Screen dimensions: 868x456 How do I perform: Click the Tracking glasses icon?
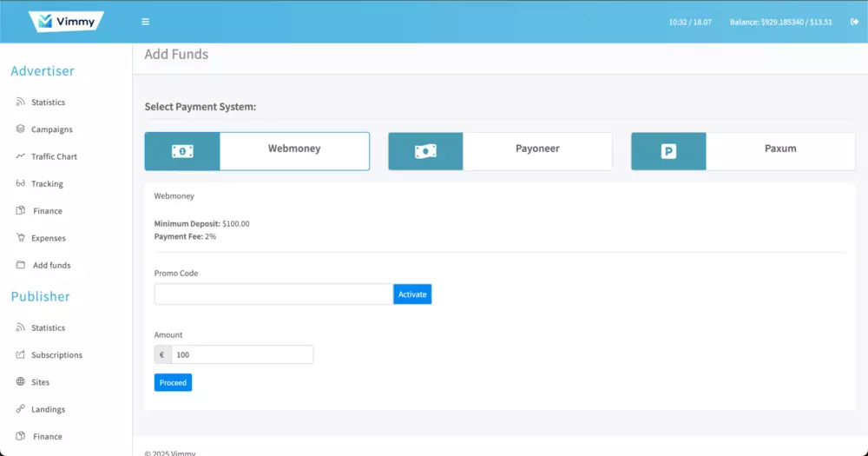(21, 183)
